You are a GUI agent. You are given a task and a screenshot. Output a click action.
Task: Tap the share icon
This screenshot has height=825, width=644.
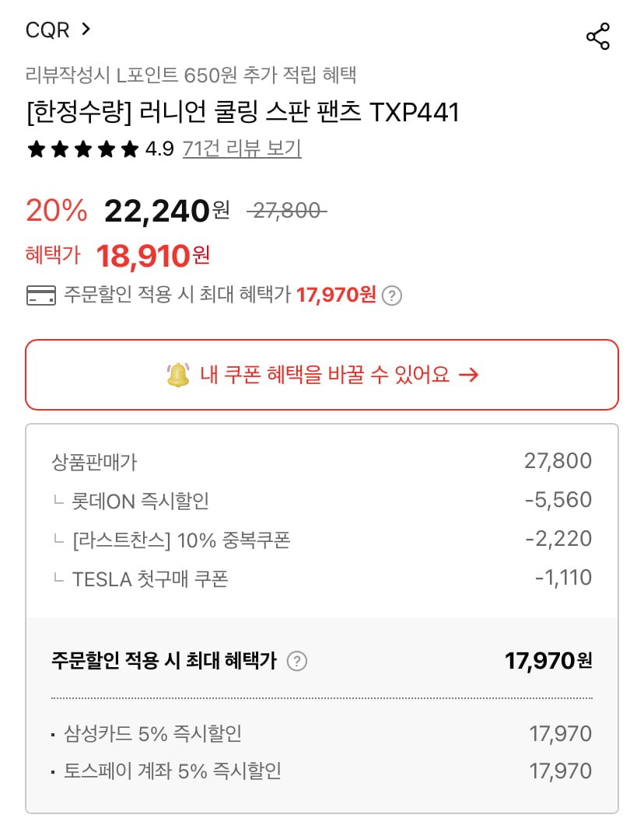[x=597, y=37]
